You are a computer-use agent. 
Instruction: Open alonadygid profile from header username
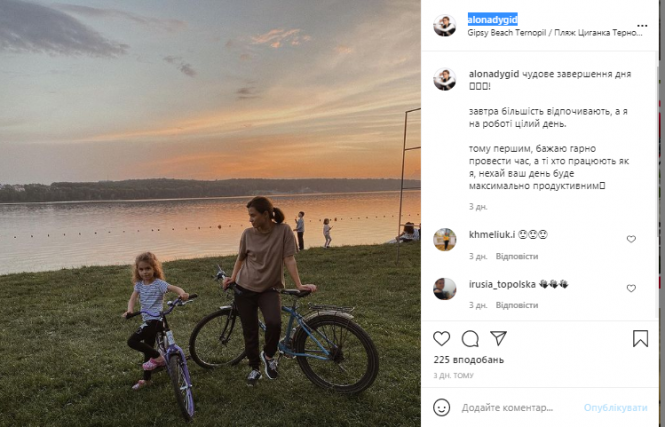click(x=493, y=18)
